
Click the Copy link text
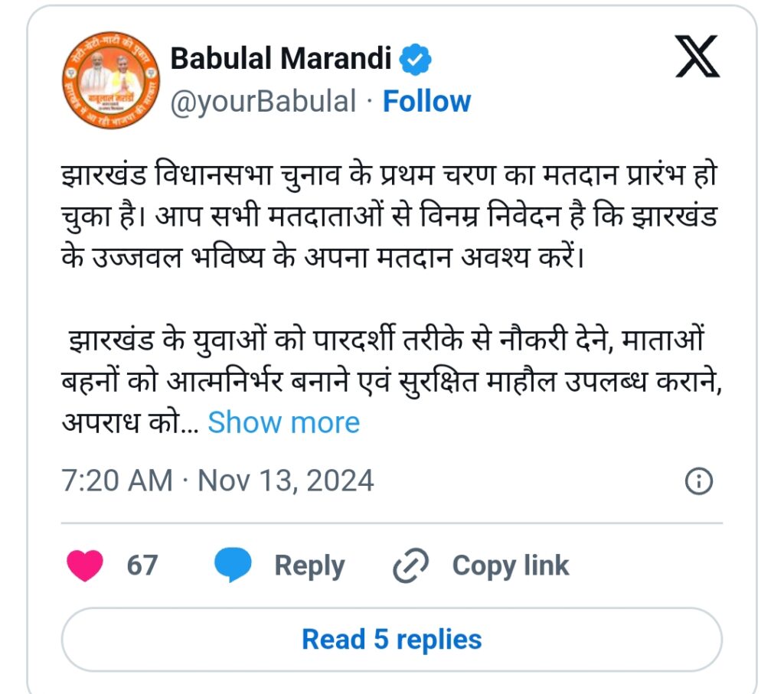(511, 566)
